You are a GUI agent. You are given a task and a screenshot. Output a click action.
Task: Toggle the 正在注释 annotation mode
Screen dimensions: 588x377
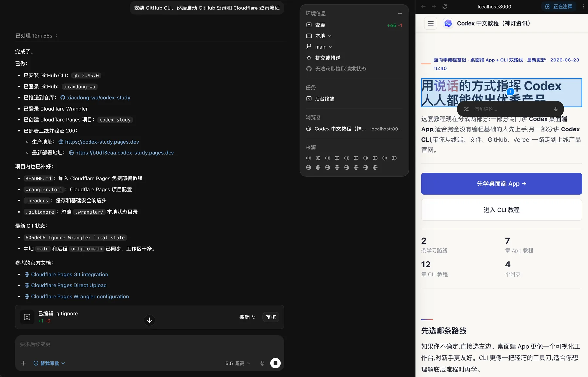pos(559,6)
